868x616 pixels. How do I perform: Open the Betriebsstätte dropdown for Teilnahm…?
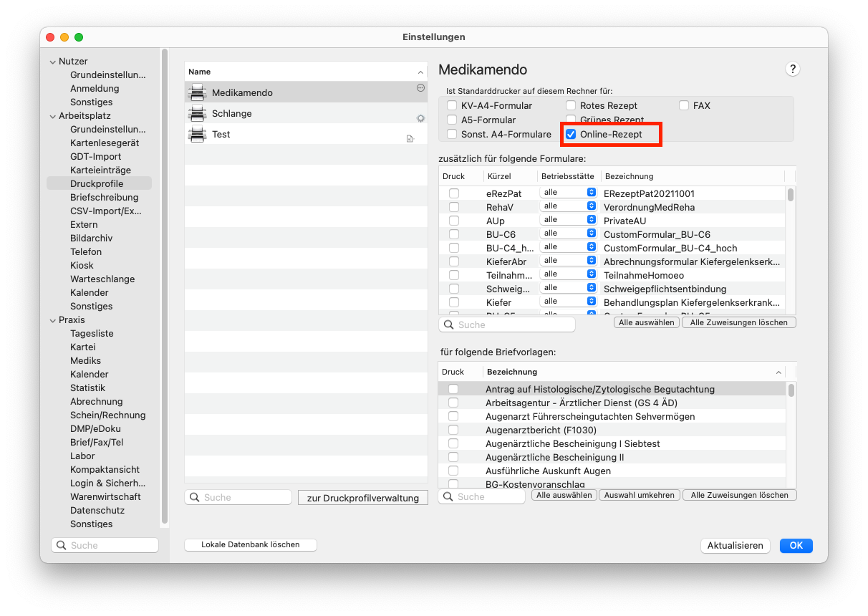click(x=569, y=274)
